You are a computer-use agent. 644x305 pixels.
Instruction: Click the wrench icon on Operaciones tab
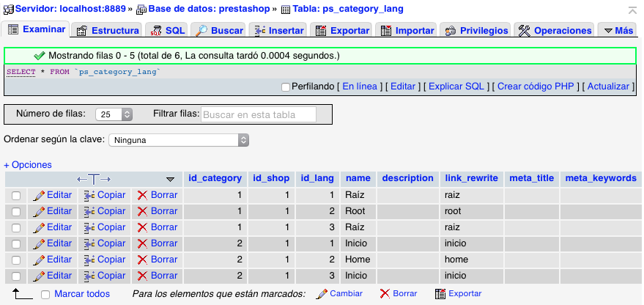[x=524, y=31]
